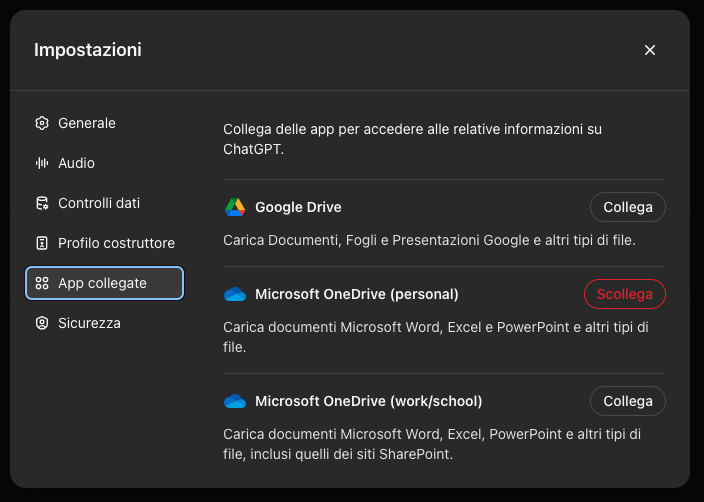Click the database icon for Controlli dati

(42, 203)
